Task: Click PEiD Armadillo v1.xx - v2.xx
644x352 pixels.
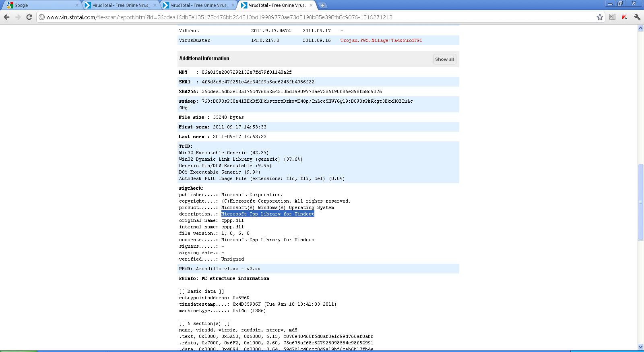Action: click(220, 269)
